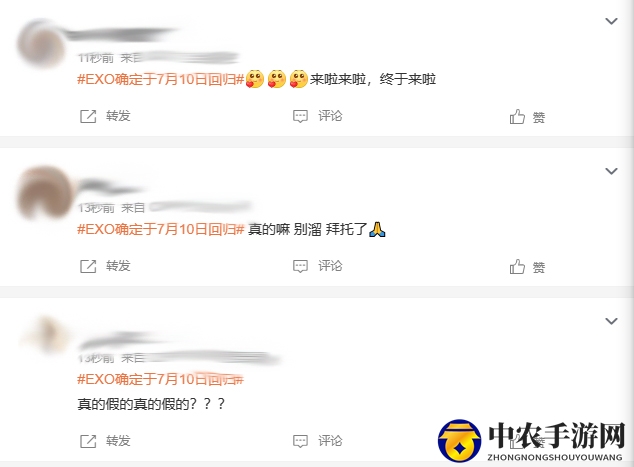This screenshot has width=634, height=467.
Task: Click 转发 text on first post
Action: [x=118, y=116]
